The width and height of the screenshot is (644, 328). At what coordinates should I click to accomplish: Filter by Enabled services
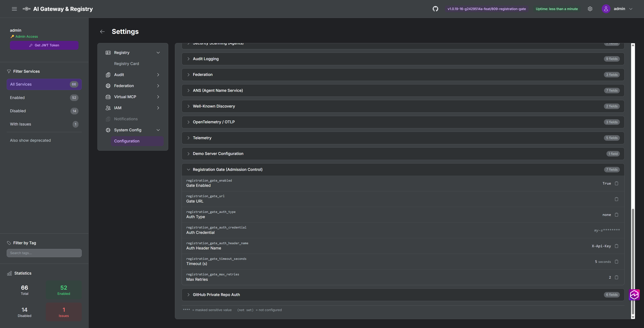click(44, 98)
